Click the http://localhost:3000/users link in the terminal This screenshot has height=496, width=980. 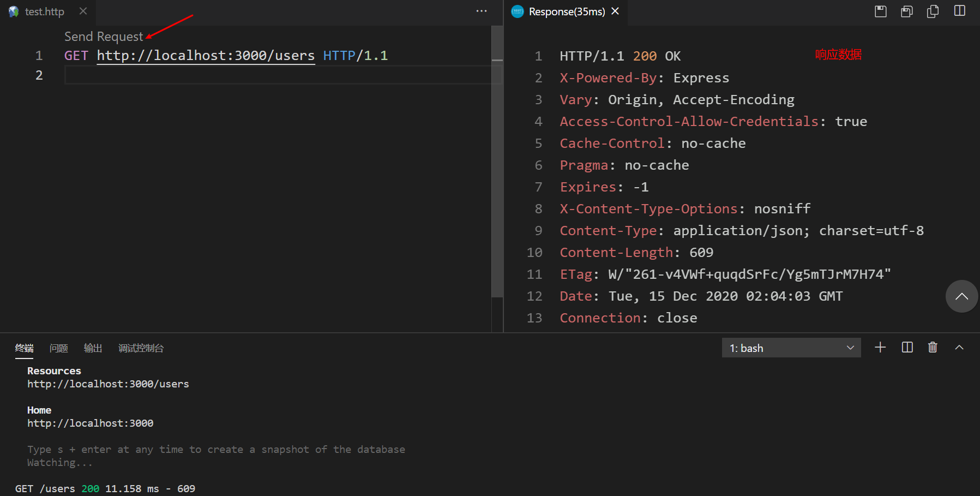[108, 384]
